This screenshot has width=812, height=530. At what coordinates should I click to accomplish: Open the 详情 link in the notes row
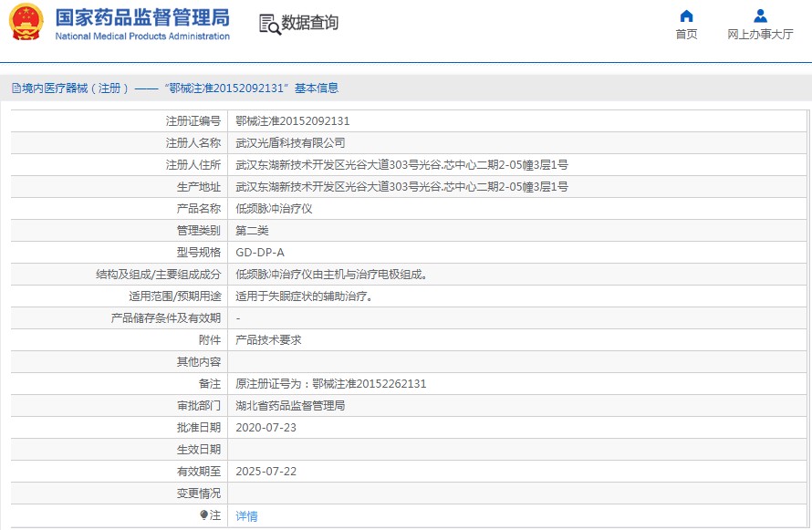pyautogui.click(x=246, y=516)
